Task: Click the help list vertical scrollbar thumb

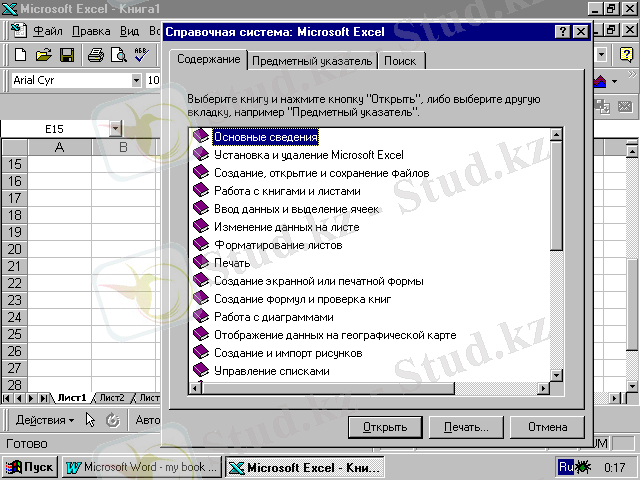Action: (556, 196)
